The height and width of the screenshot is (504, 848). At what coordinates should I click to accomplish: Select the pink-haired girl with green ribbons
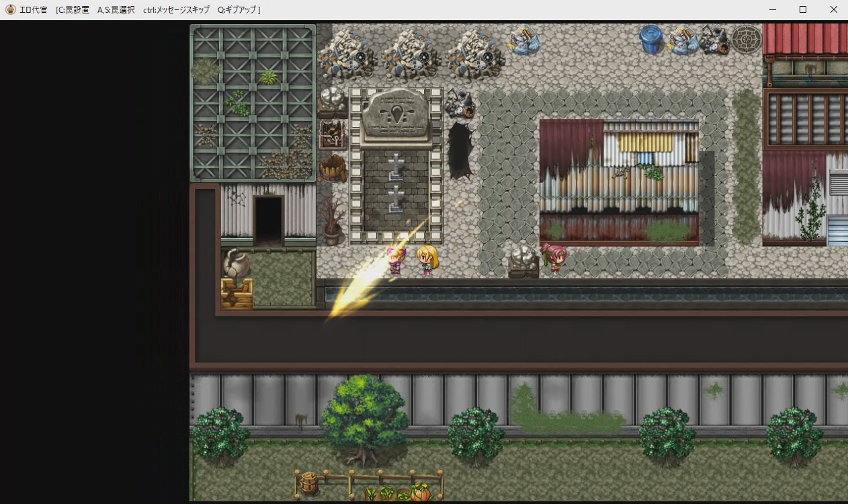[554, 258]
